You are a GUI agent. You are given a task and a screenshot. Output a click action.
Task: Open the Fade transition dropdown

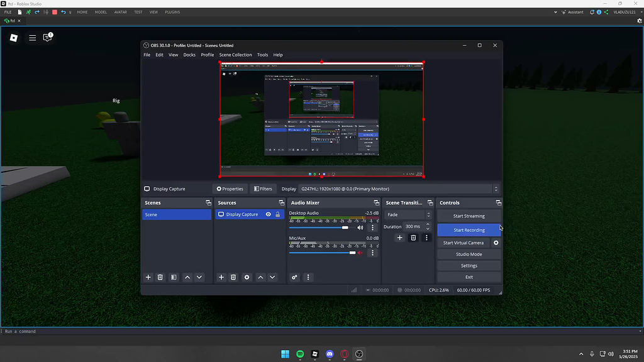[x=408, y=215]
